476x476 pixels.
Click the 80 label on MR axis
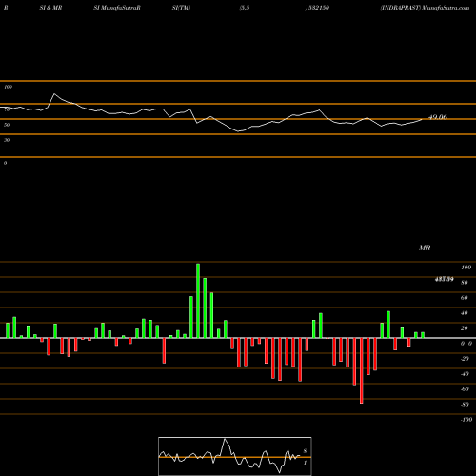pyautogui.click(x=465, y=283)
